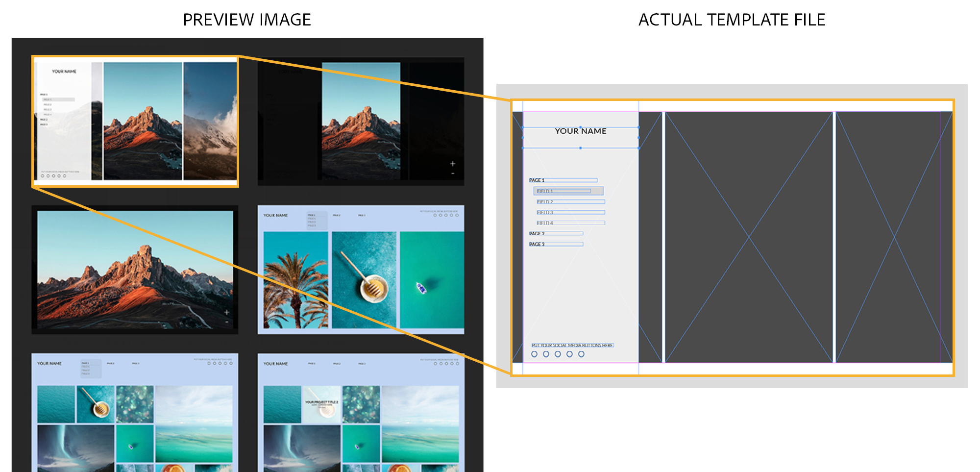Click the third social media circle in template file
This screenshot has width=980, height=472.
click(558, 354)
